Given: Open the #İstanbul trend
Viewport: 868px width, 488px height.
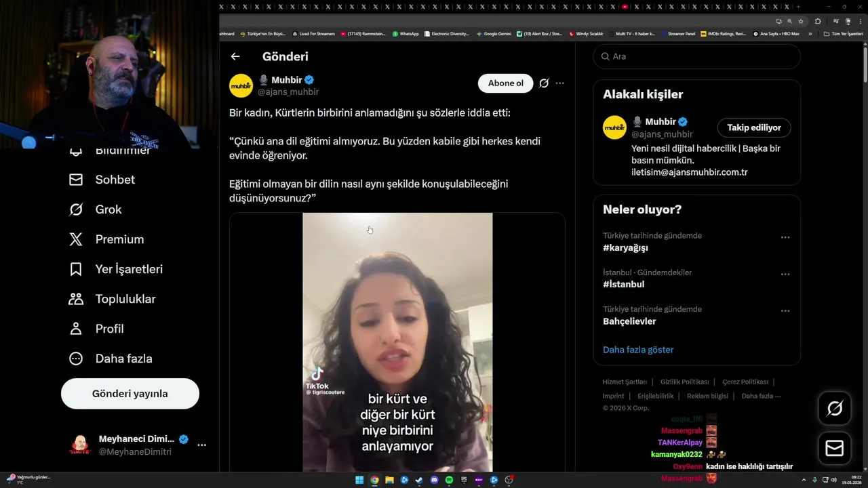Looking at the screenshot, I should (624, 285).
